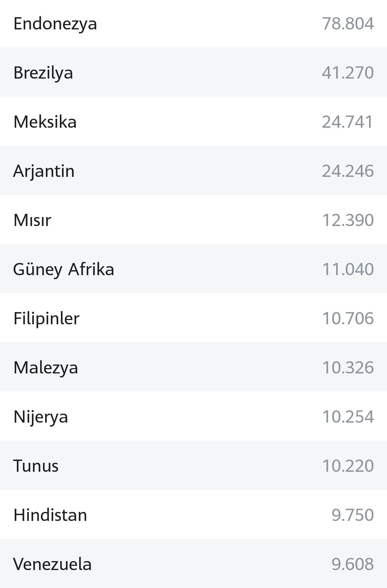Tap the Hindistan list item
Viewport: 387px width, 588px height.
193,514
